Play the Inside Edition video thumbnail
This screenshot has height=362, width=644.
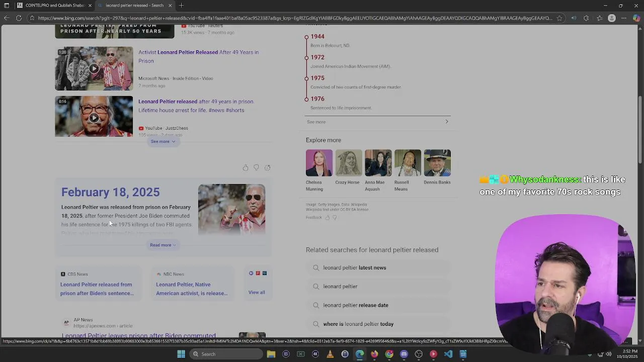coord(94,69)
